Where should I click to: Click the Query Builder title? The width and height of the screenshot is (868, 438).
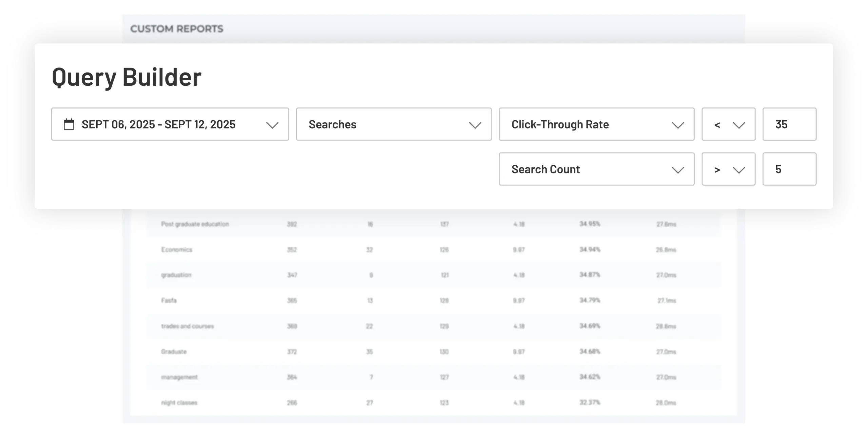[x=126, y=78]
